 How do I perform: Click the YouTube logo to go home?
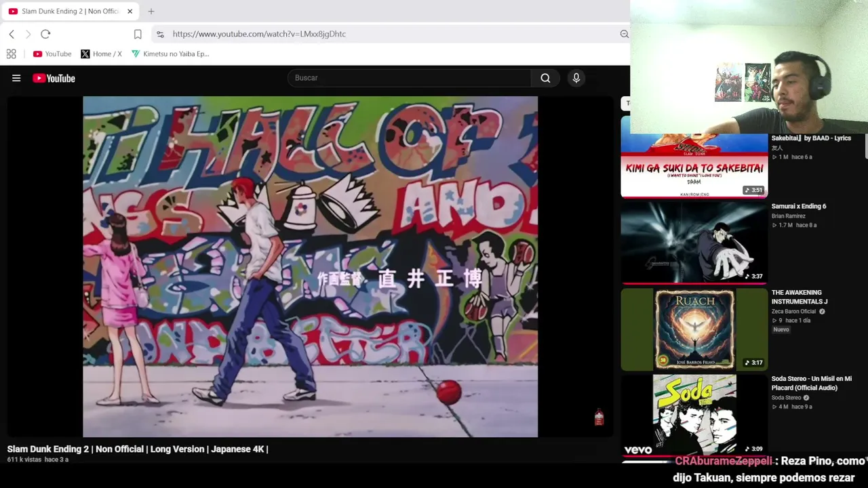54,78
